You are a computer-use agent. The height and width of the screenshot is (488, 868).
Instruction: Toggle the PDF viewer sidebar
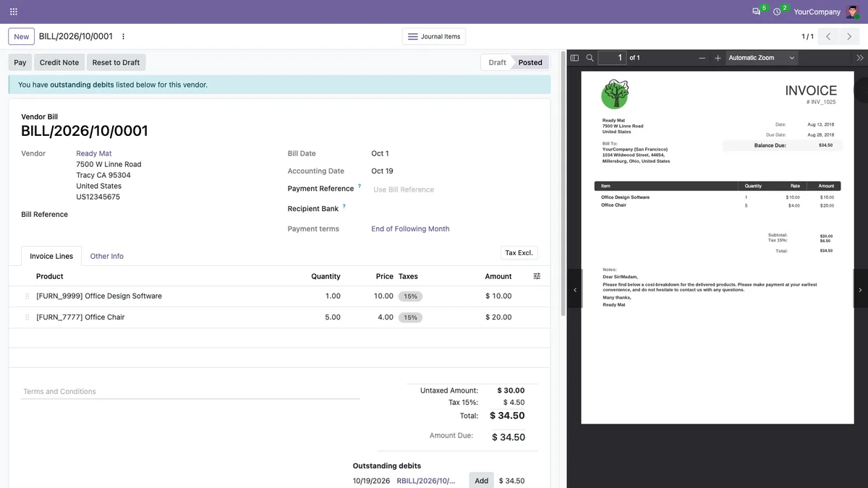[x=574, y=58]
